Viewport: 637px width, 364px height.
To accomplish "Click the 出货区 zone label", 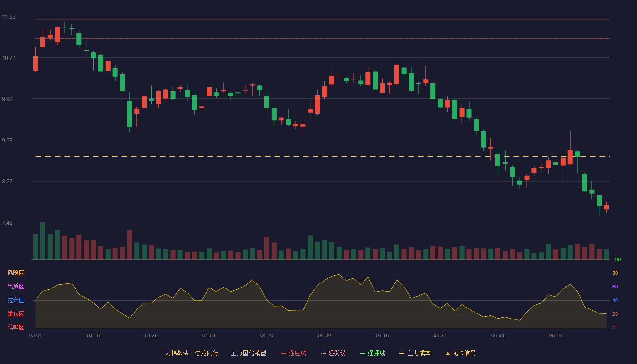I will [x=15, y=287].
